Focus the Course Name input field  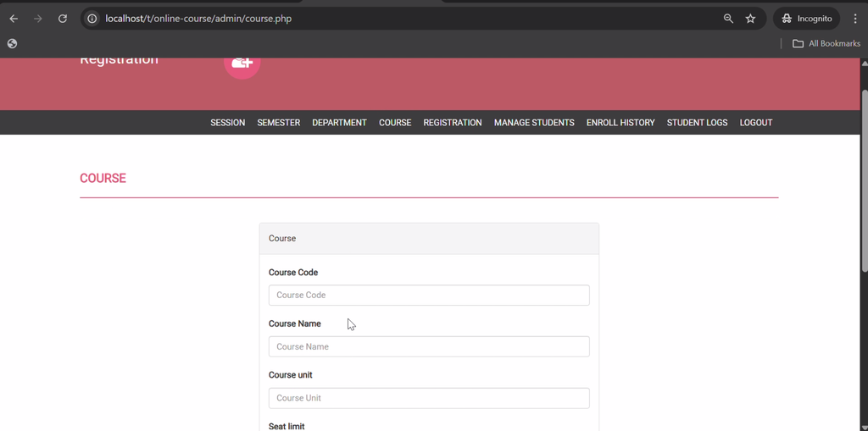(x=429, y=347)
